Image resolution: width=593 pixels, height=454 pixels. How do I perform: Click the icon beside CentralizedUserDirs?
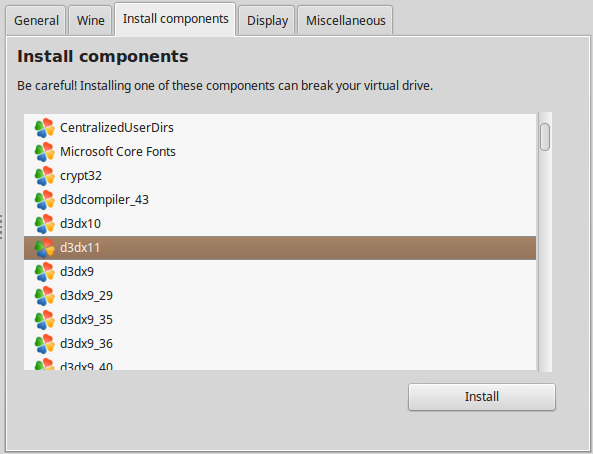click(45, 128)
